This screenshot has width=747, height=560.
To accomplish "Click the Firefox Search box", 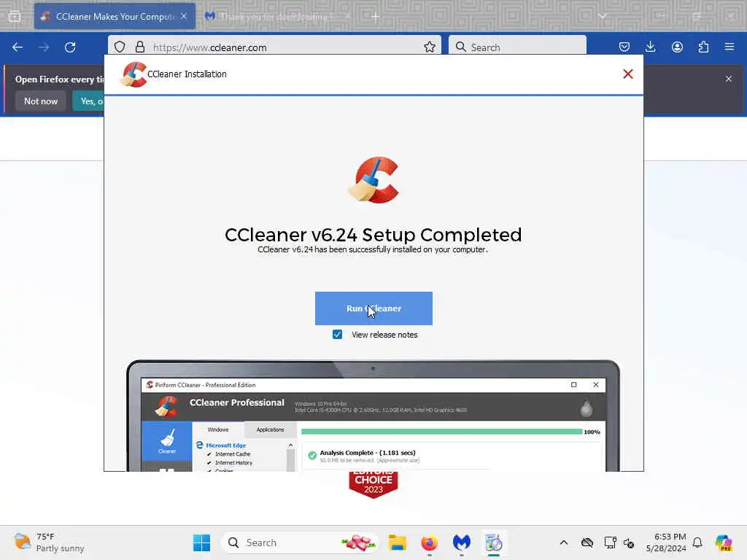I will (x=517, y=47).
